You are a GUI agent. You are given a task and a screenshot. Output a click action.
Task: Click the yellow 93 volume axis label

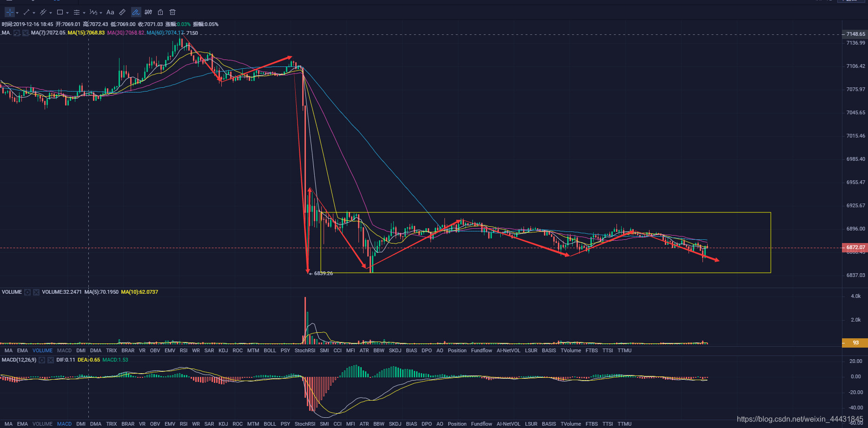point(855,343)
